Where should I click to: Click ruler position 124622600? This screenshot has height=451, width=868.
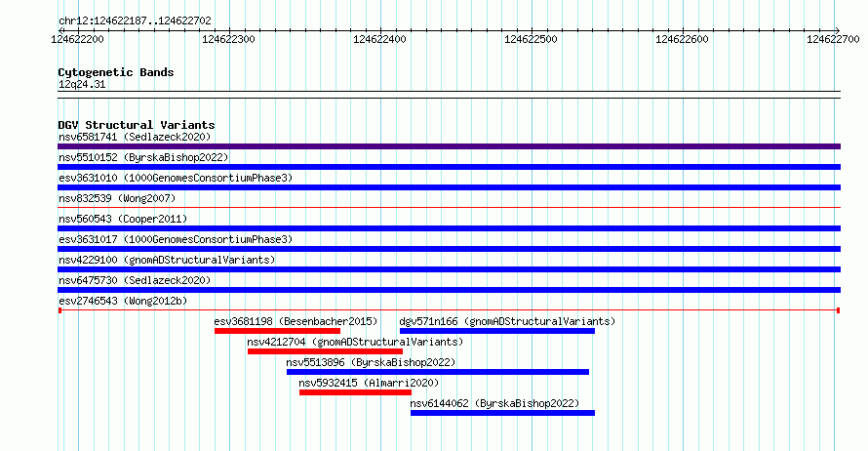(682, 39)
